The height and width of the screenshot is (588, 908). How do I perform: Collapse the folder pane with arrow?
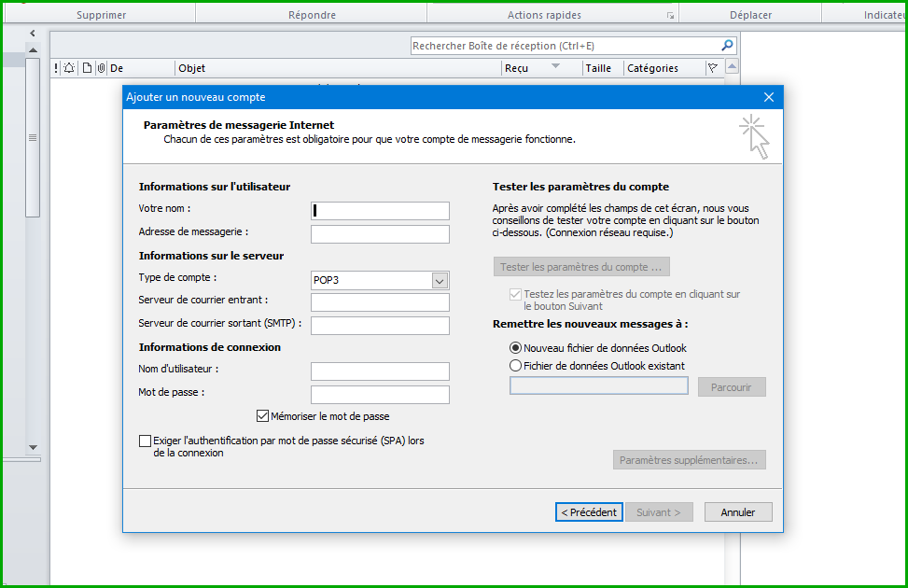tap(33, 34)
